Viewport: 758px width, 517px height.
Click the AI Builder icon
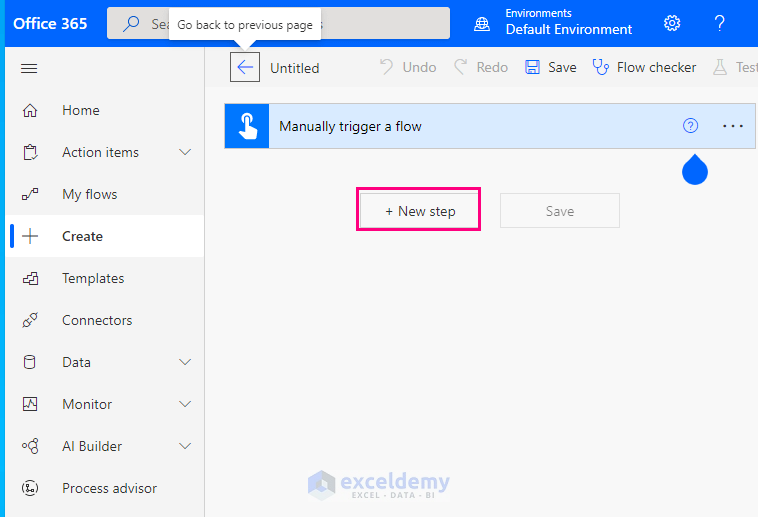(30, 446)
